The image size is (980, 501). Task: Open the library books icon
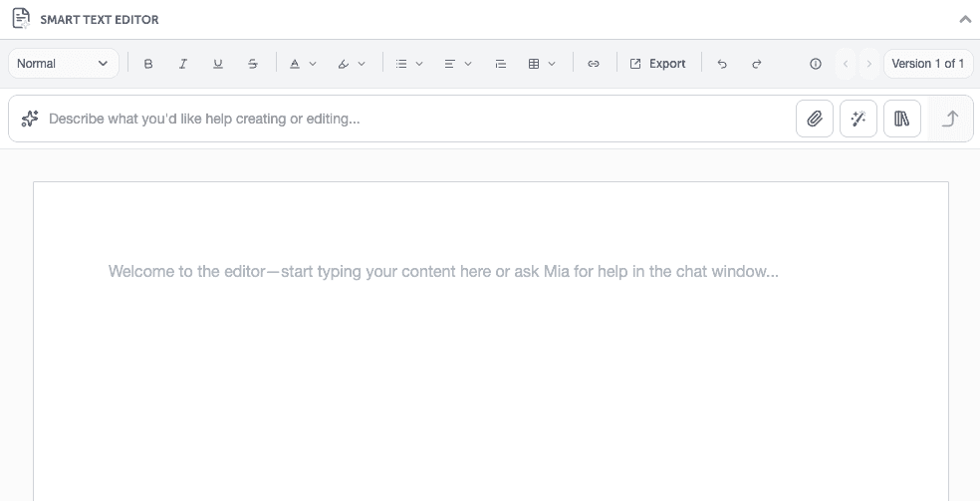(x=902, y=119)
